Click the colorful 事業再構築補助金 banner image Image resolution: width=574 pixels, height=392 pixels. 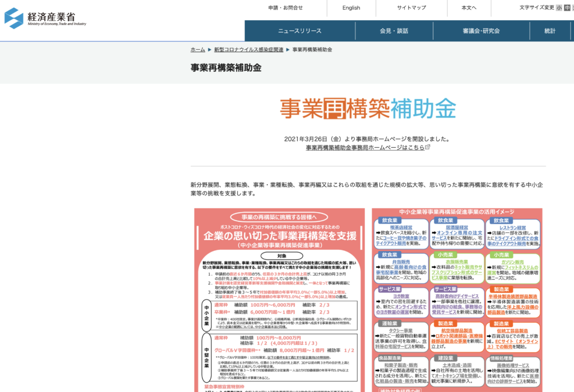368,109
